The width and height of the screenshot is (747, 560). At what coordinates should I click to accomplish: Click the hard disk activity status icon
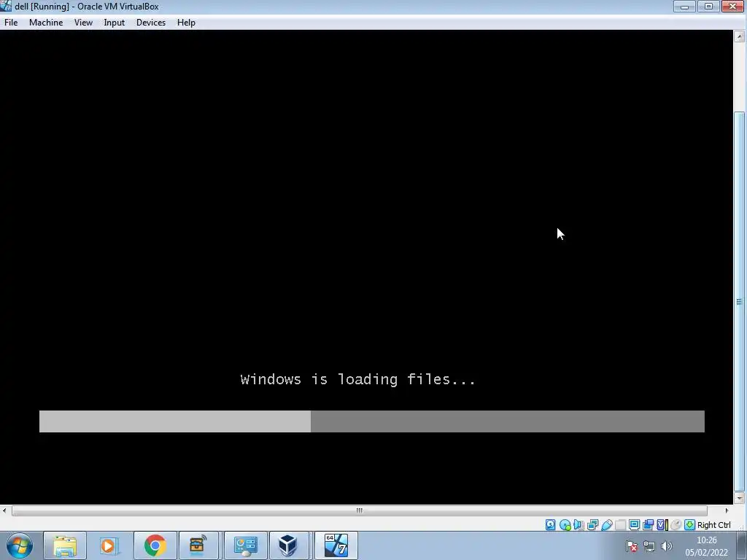pyautogui.click(x=551, y=525)
